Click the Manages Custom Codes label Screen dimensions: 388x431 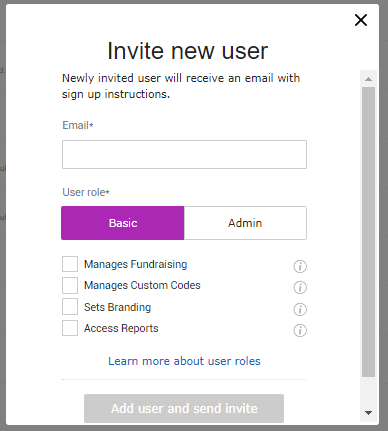click(x=142, y=286)
